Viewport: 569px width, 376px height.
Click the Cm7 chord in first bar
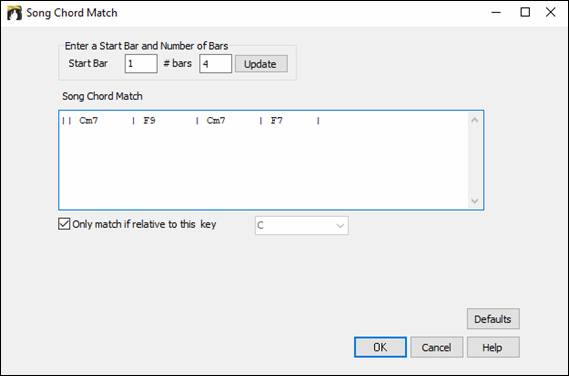click(x=89, y=120)
